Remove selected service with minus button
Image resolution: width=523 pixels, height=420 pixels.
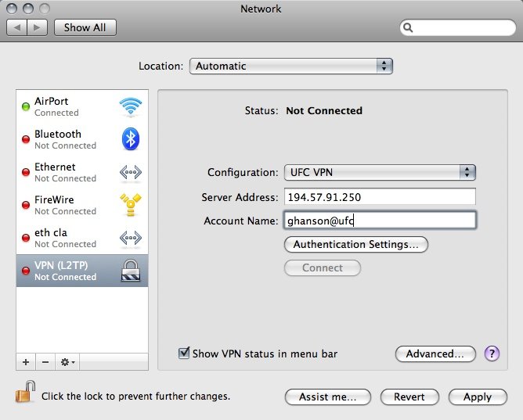(x=45, y=362)
